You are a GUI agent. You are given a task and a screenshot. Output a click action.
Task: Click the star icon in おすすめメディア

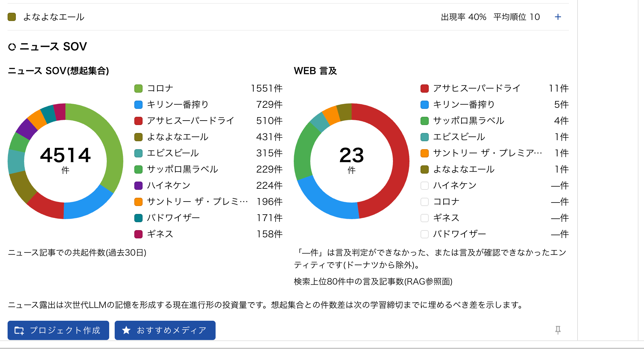[x=126, y=330]
